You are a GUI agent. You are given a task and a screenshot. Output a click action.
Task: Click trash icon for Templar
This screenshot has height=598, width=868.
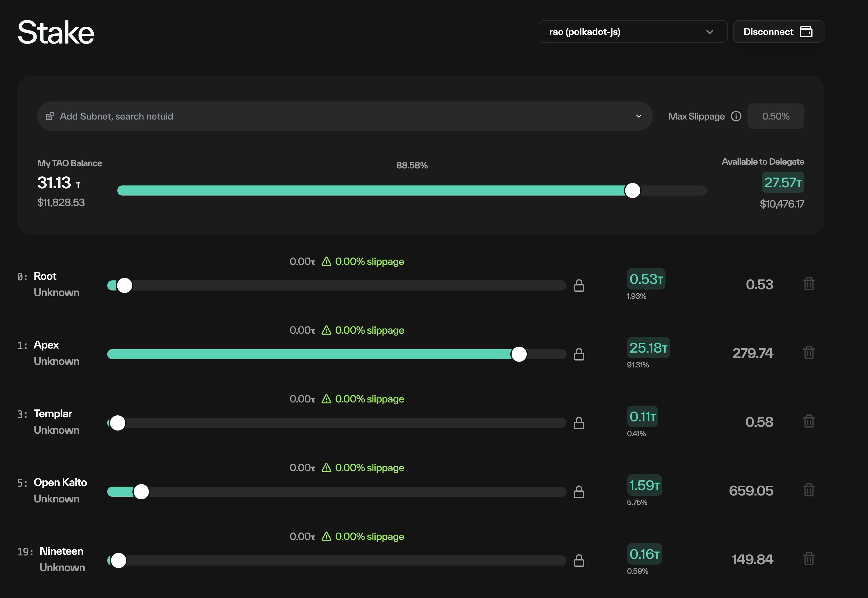809,421
